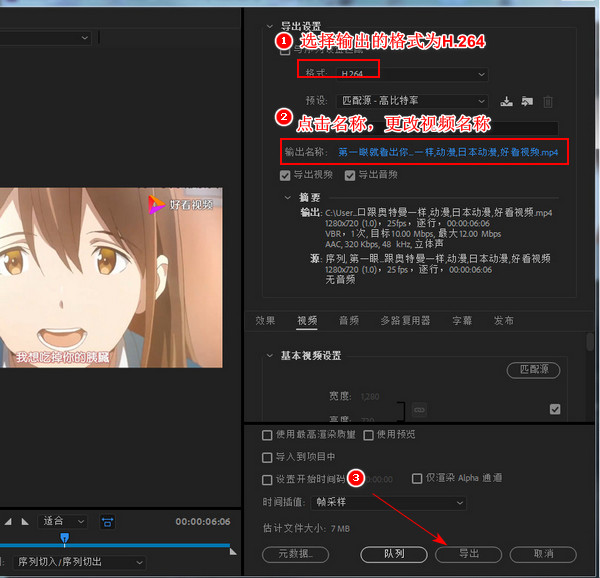Click the 估计文件大小: 7 MB text
Image resolution: width=600 pixels, height=578 pixels.
306,529
